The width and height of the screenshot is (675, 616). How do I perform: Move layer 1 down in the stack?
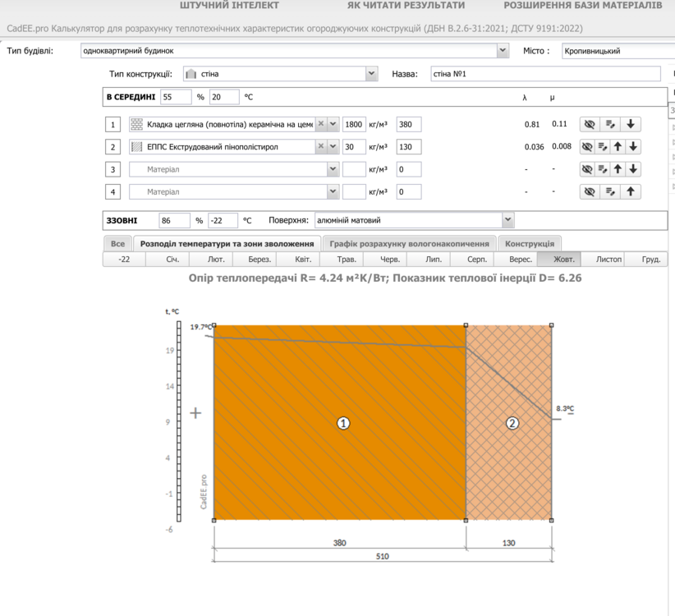tap(631, 123)
